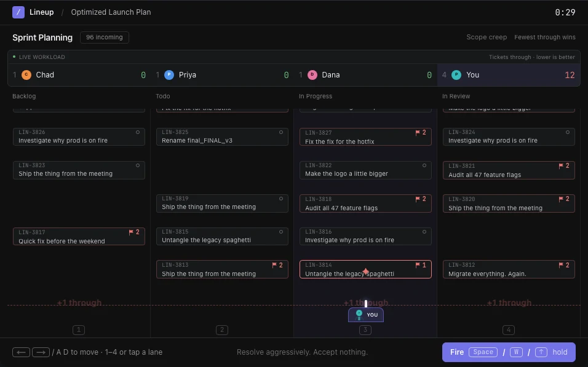Click Chad's orange avatar icon
This screenshot has width=588, height=367.
pos(26,75)
